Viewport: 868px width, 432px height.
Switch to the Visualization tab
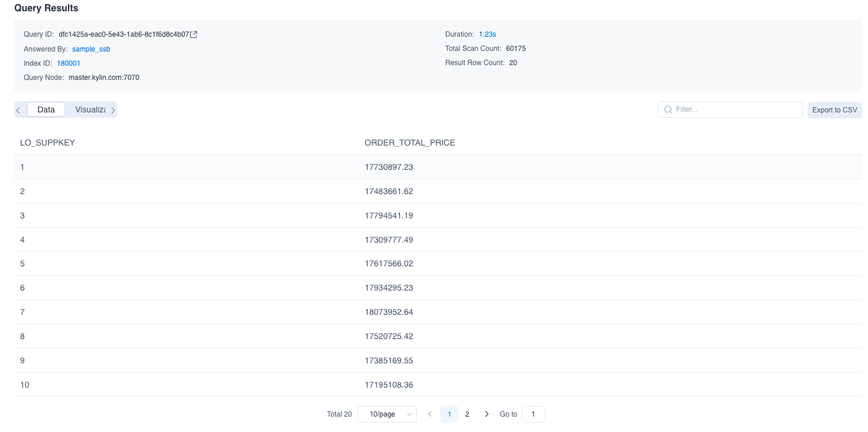[91, 109]
